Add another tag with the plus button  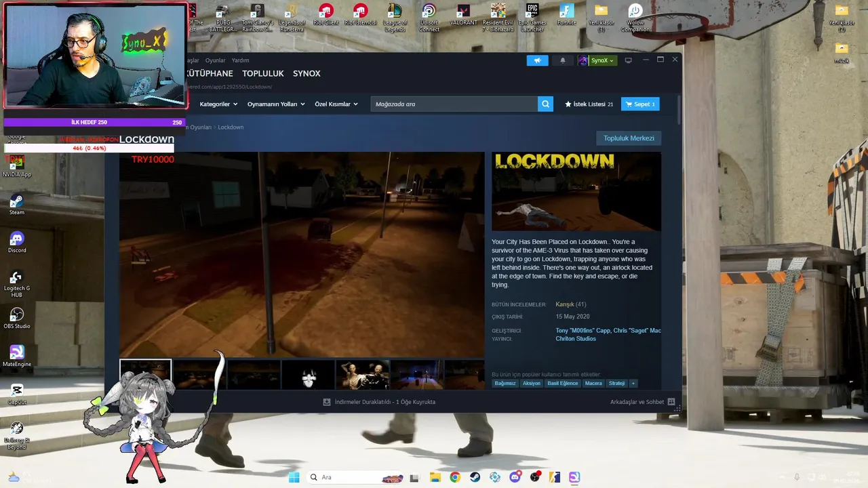click(633, 384)
